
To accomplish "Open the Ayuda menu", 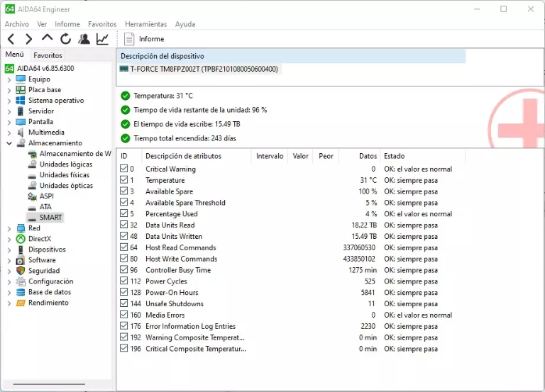I will point(185,24).
